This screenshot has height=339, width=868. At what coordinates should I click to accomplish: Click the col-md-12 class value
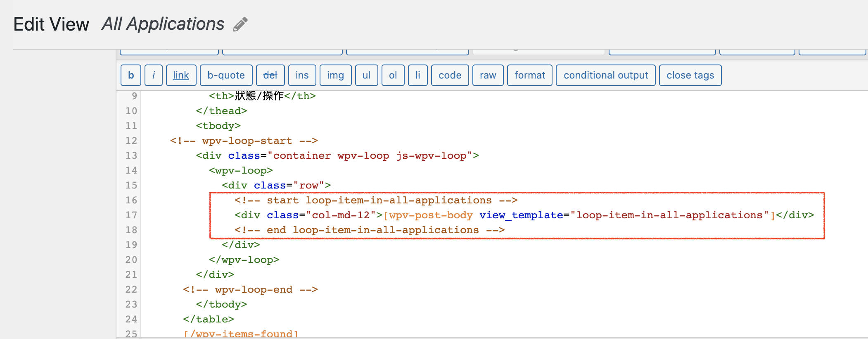pos(341,215)
